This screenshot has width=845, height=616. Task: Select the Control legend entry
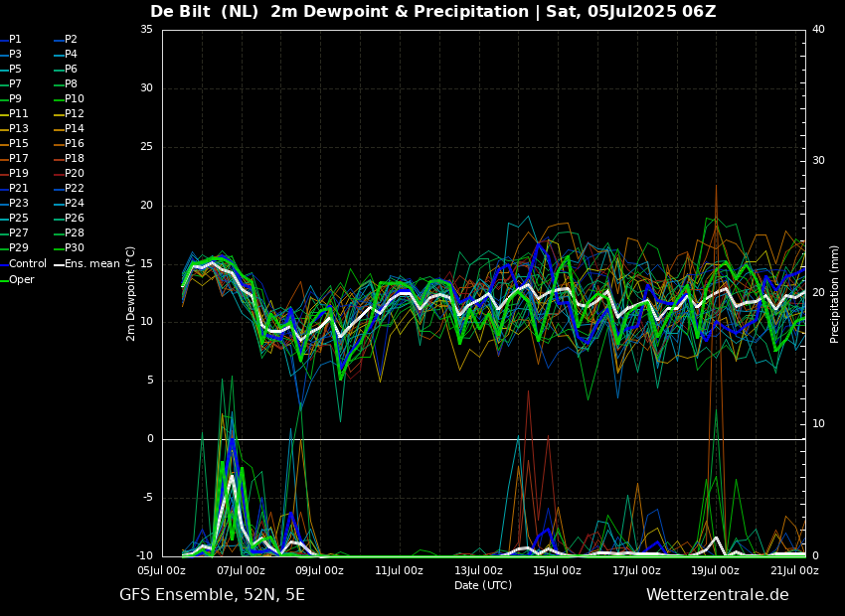[27, 264]
